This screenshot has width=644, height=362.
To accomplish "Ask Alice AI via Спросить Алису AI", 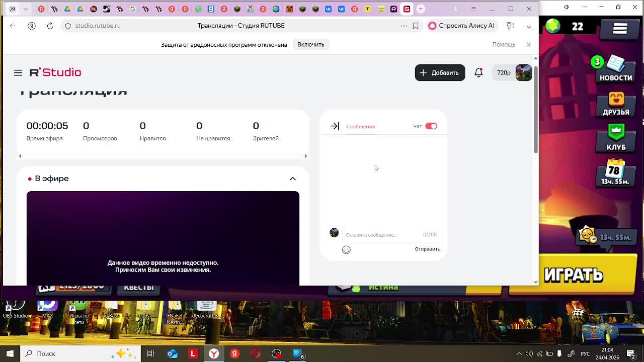I will pyautogui.click(x=461, y=26).
